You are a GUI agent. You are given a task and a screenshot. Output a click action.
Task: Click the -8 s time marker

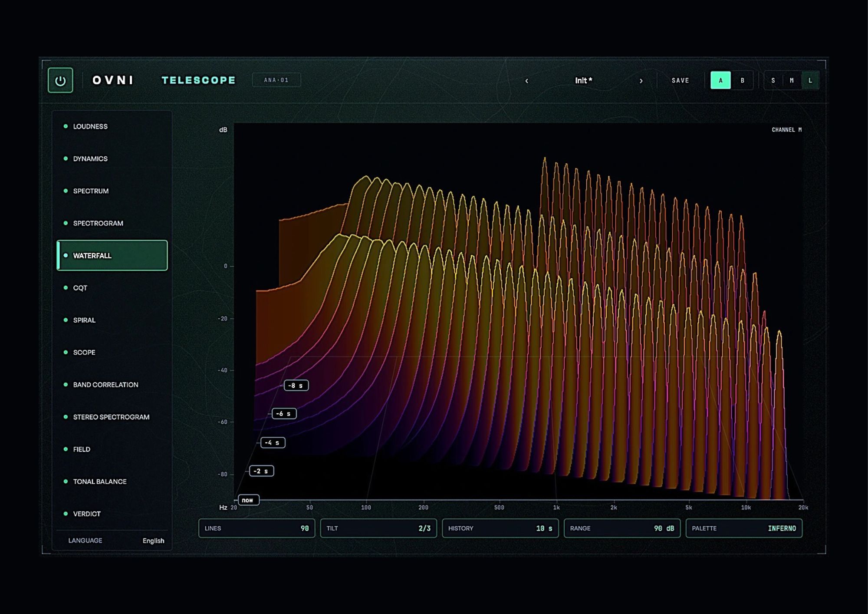pyautogui.click(x=296, y=385)
